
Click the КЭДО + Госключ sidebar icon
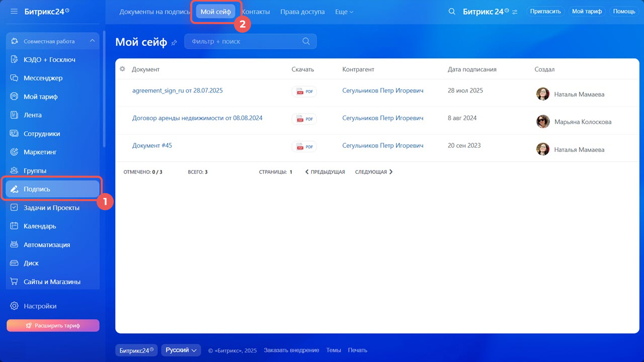click(x=14, y=59)
